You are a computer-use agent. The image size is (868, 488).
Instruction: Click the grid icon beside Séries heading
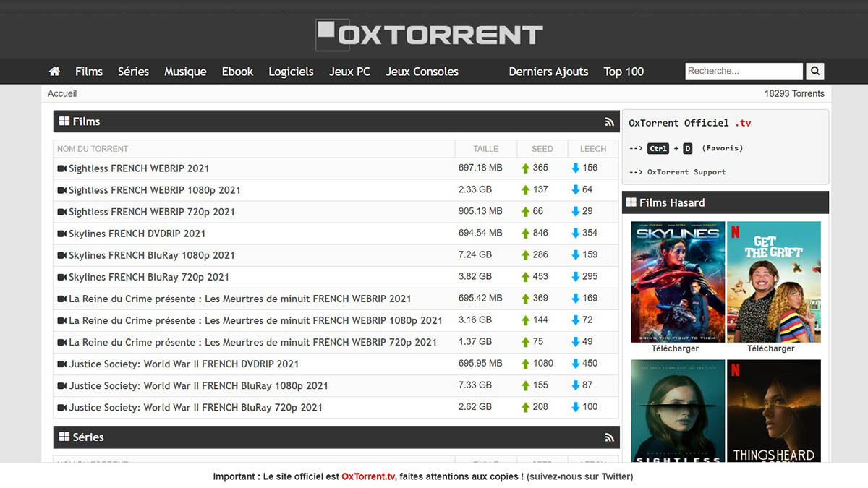tap(64, 437)
